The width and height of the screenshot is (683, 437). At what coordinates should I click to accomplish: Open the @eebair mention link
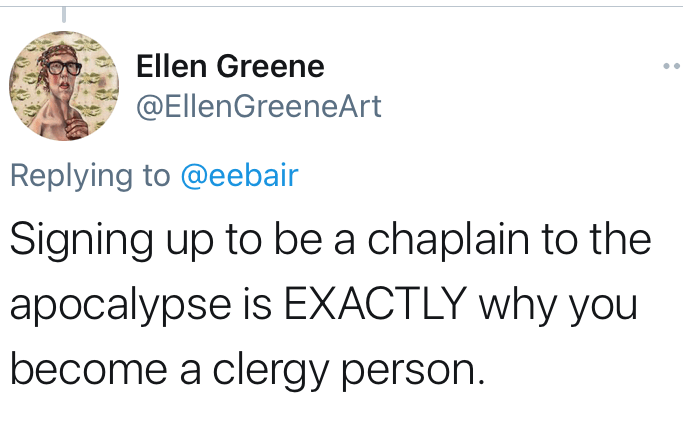click(x=238, y=175)
